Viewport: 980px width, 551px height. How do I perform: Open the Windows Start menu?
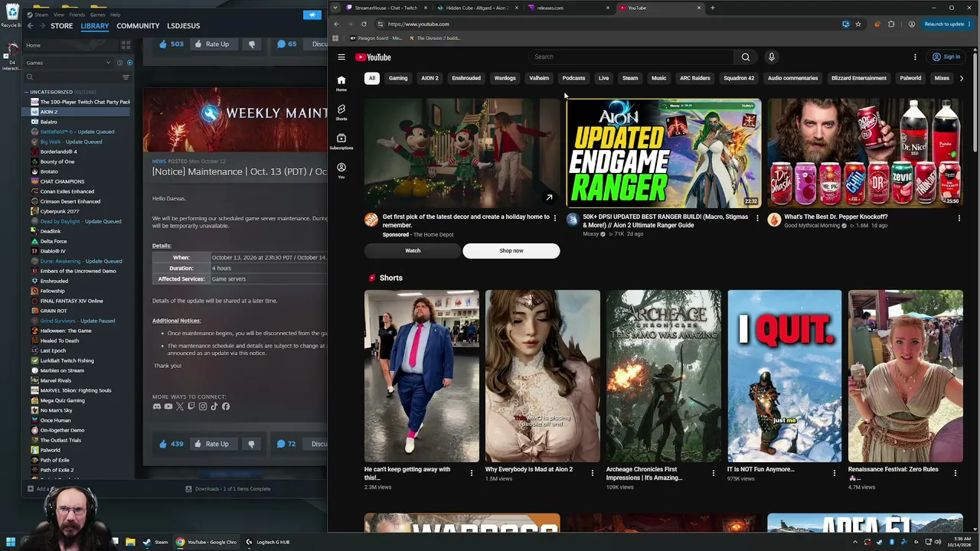[x=11, y=542]
